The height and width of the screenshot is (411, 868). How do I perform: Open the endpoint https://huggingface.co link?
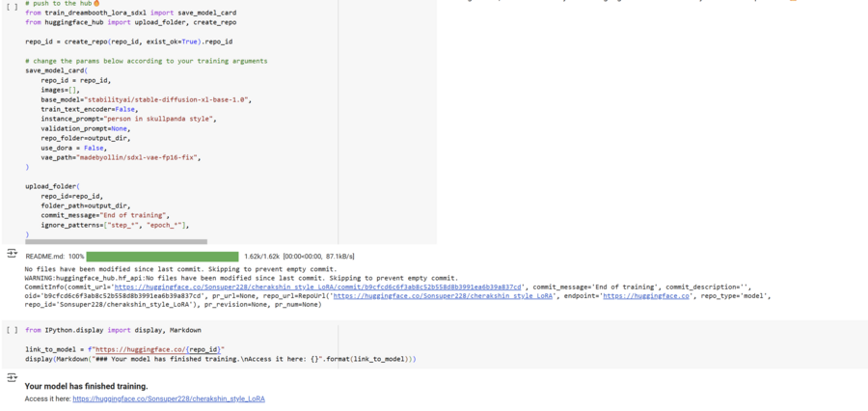pos(646,296)
